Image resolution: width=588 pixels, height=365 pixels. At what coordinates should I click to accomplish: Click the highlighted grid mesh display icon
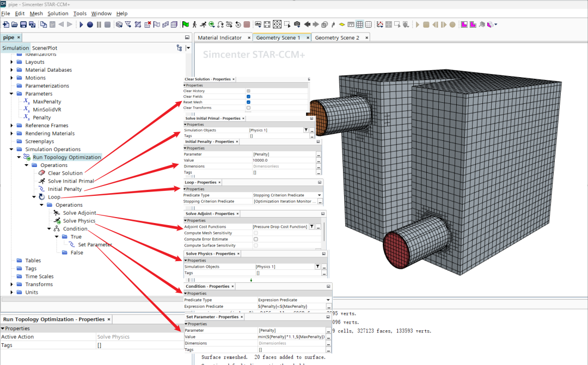[x=360, y=24]
